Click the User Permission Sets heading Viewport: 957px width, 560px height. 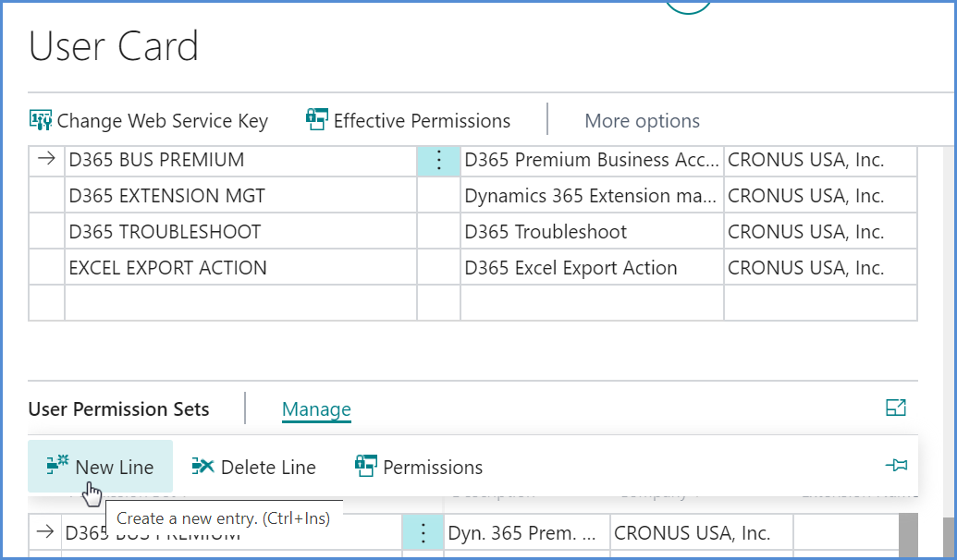click(118, 408)
